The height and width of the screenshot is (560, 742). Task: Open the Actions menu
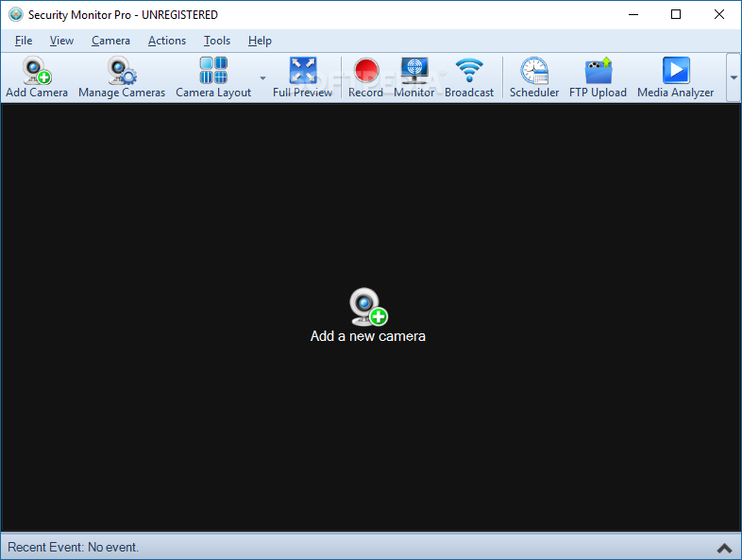tap(167, 41)
